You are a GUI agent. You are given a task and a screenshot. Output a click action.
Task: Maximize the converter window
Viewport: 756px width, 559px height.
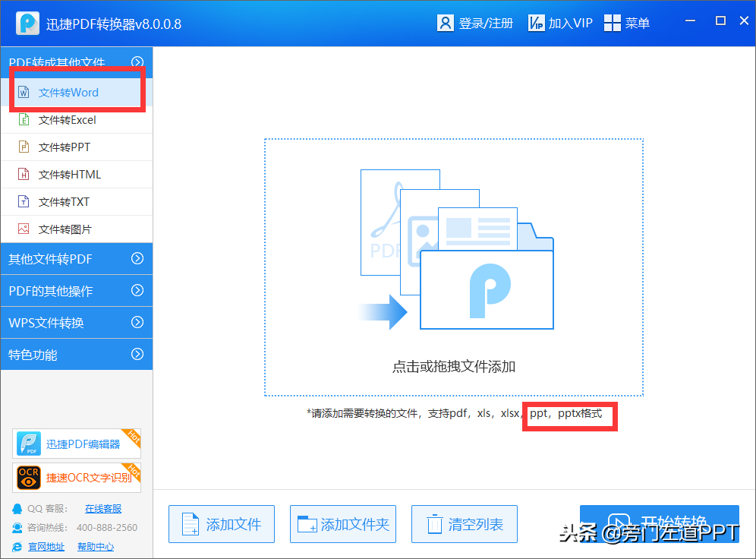click(x=720, y=21)
